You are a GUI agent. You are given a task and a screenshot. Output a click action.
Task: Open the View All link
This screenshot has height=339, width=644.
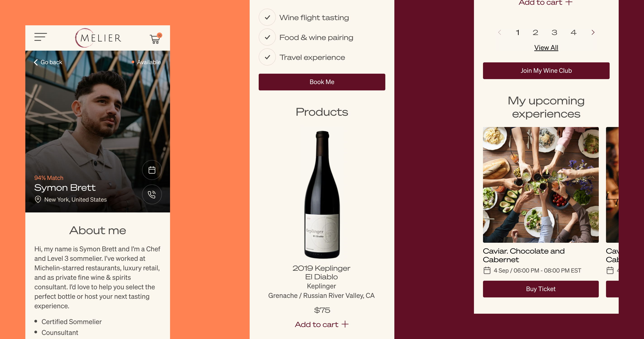point(546,48)
